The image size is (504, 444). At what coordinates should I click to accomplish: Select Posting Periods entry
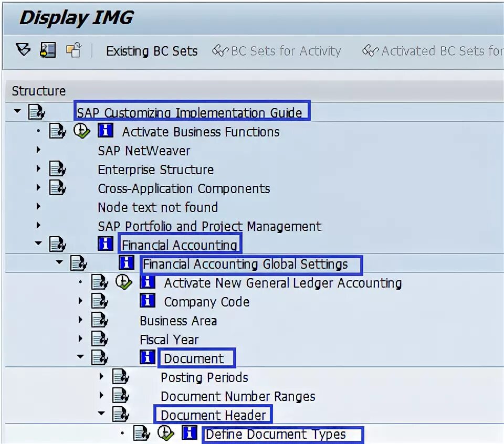[204, 377]
